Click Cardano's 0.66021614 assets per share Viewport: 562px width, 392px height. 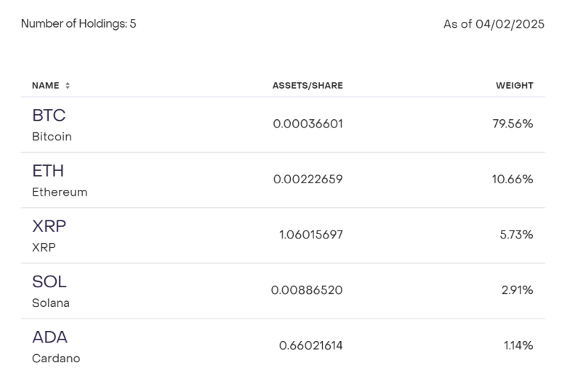tap(310, 345)
